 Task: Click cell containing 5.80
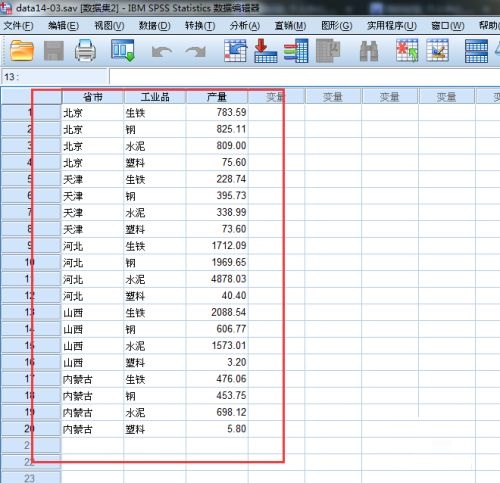tap(217, 429)
